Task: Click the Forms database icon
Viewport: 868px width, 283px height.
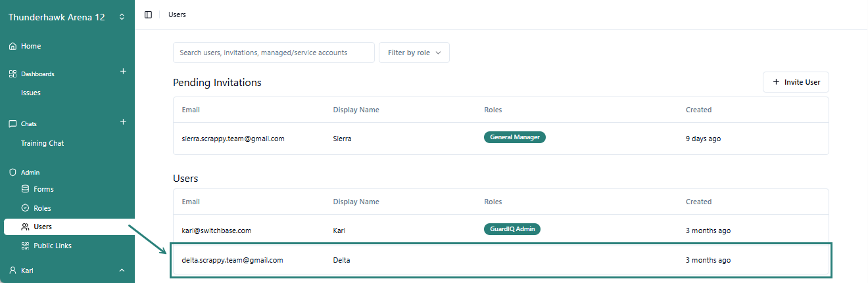Action: (26, 189)
